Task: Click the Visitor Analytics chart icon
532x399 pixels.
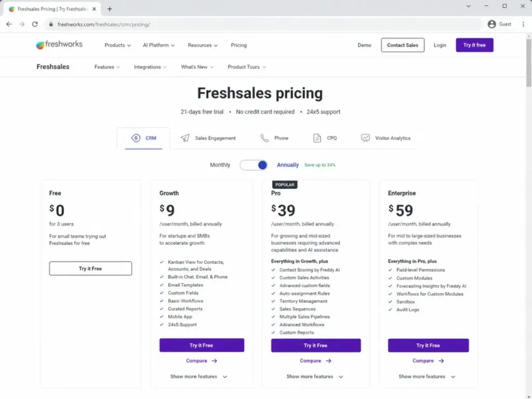Action: point(365,138)
